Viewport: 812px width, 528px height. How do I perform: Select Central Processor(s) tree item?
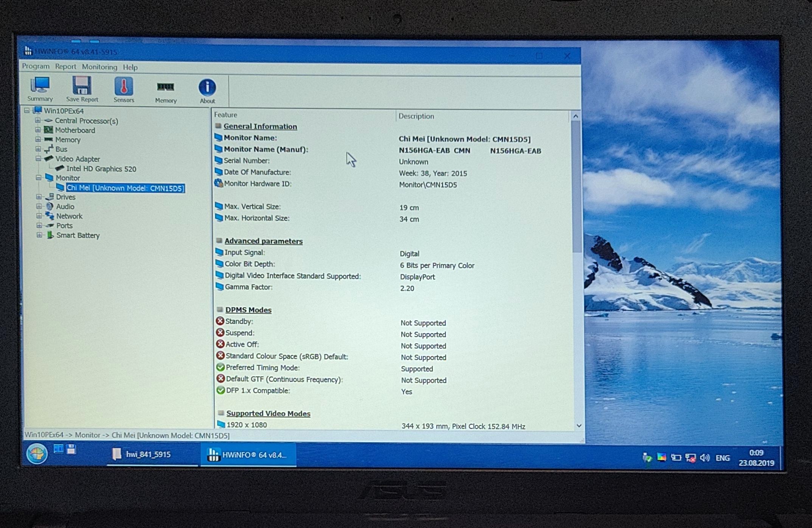coord(86,121)
